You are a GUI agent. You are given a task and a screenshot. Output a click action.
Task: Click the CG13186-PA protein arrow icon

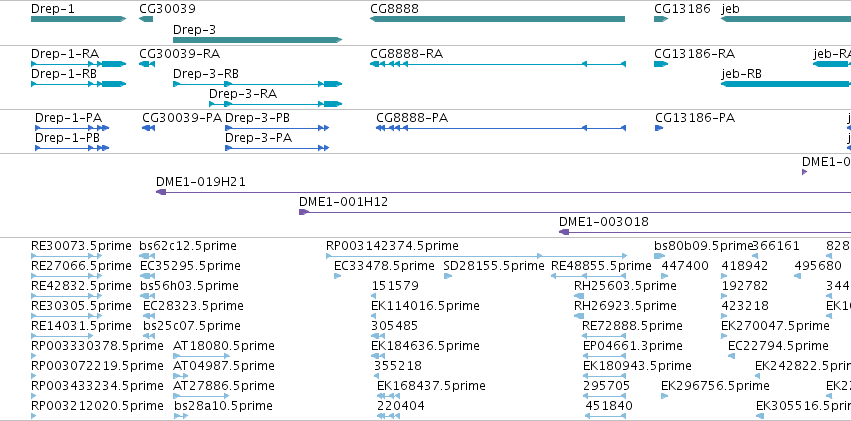pos(659,128)
